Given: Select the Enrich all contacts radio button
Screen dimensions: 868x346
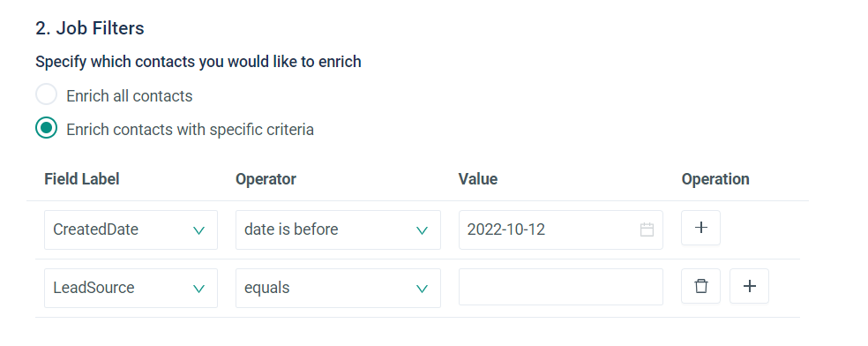Looking at the screenshot, I should 47,94.
